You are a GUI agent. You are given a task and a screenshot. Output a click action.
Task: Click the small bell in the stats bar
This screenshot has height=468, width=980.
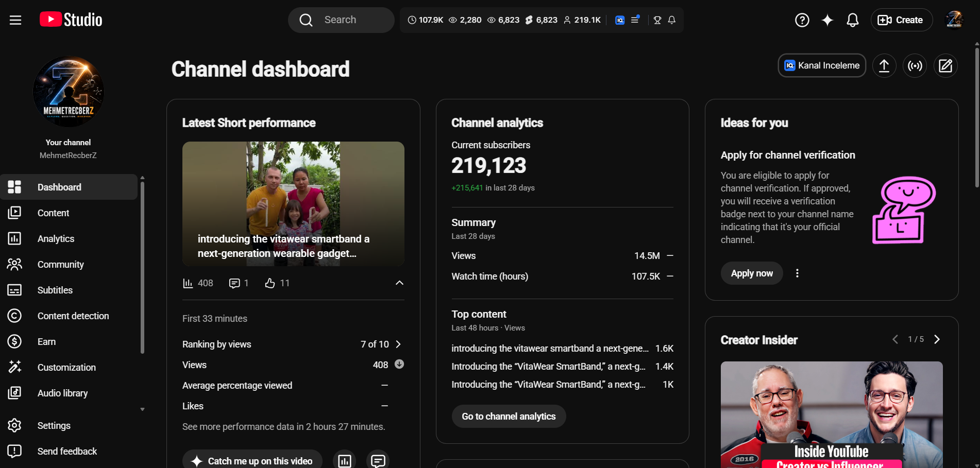[x=672, y=20]
